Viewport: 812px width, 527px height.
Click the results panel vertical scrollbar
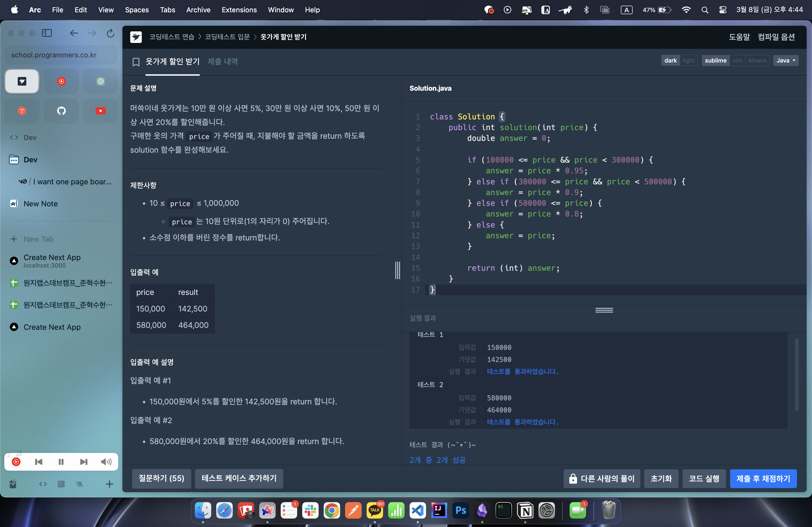coord(797,374)
